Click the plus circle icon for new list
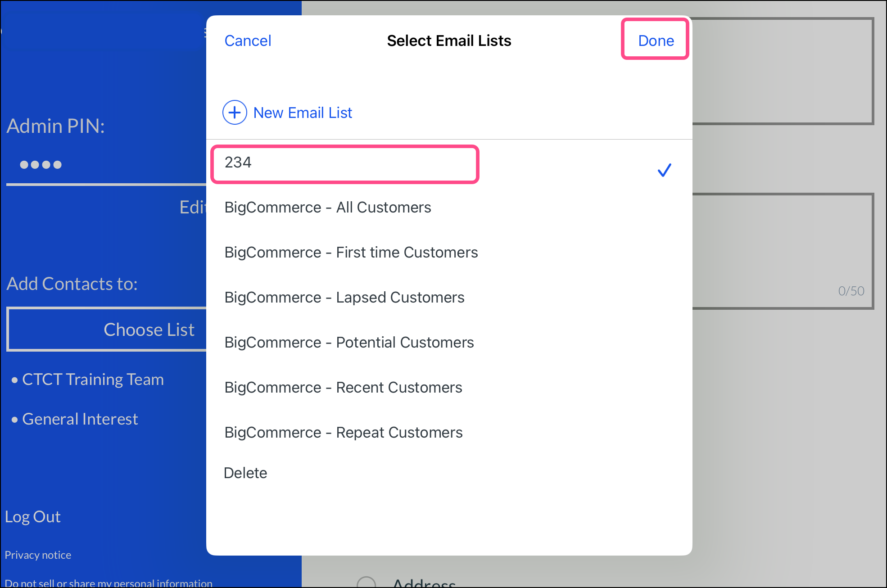Screen dimensions: 887x588 235,113
